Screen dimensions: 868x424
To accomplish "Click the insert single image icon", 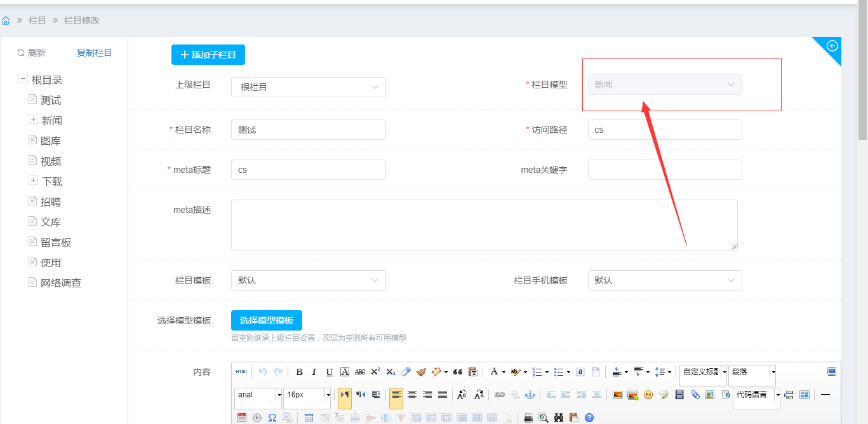I will tap(617, 395).
